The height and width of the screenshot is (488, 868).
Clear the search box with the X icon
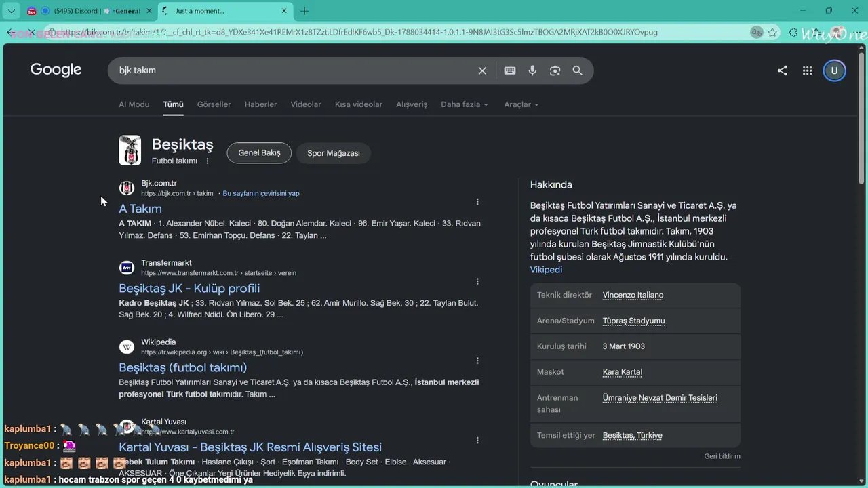pos(482,70)
